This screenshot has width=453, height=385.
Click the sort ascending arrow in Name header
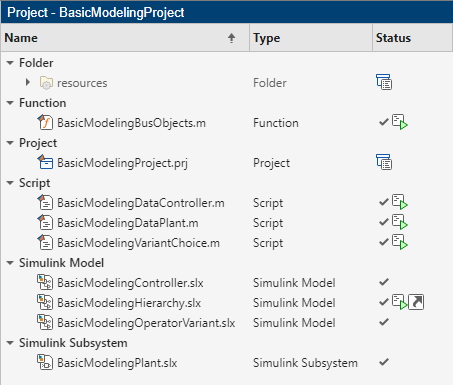[x=232, y=38]
